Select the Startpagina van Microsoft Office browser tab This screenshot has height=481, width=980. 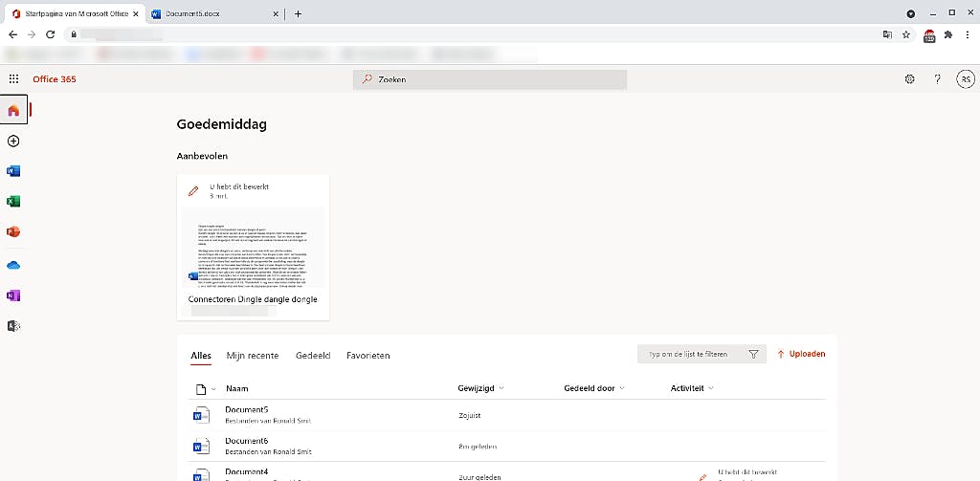pyautogui.click(x=74, y=13)
